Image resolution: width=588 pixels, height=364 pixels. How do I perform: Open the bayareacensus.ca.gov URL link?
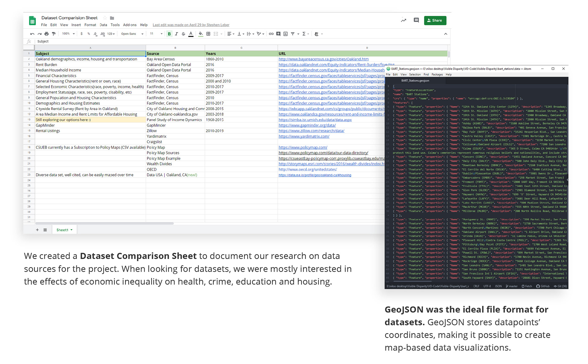(x=323, y=59)
